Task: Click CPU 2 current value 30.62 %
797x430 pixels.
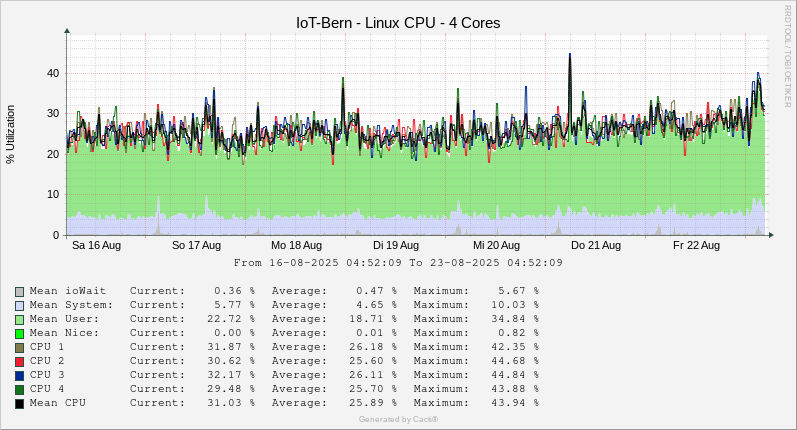Action: pyautogui.click(x=231, y=361)
